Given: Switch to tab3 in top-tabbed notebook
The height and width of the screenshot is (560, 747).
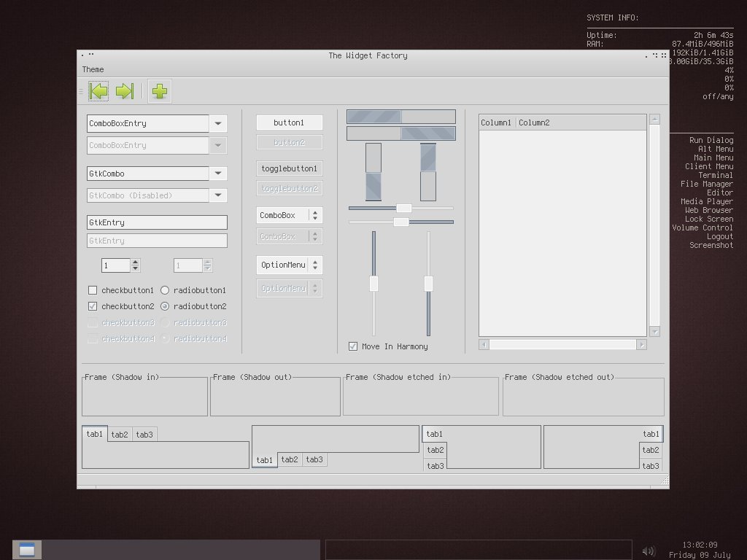Looking at the screenshot, I should tap(144, 435).
